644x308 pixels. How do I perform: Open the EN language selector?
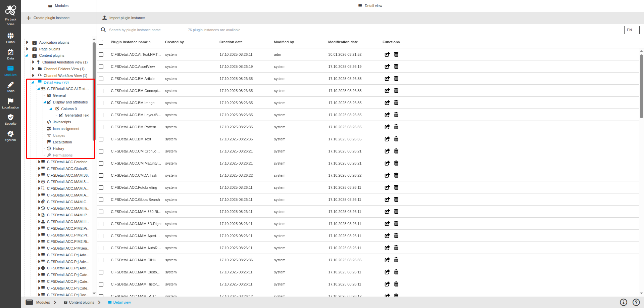click(x=631, y=30)
